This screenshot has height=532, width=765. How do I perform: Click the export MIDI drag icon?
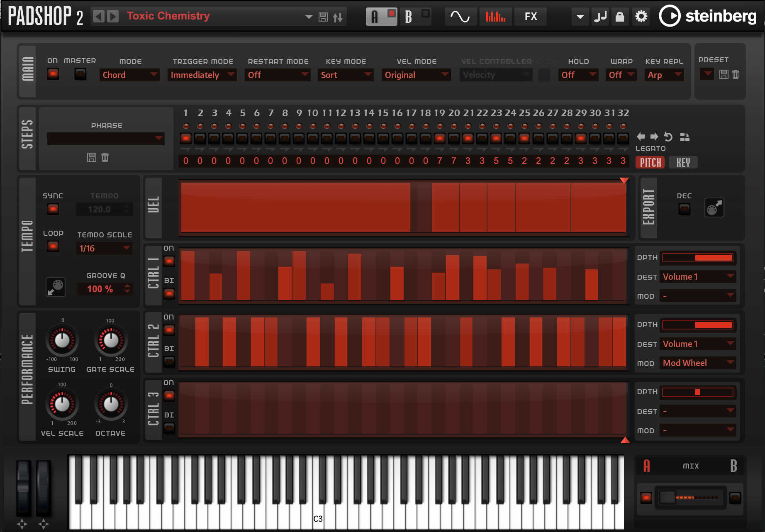point(714,208)
